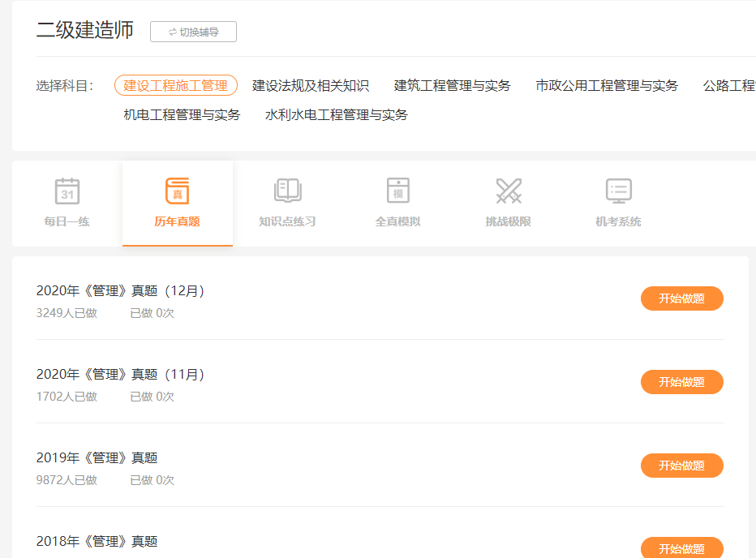Click the 每日一练 calendar icon

67,191
